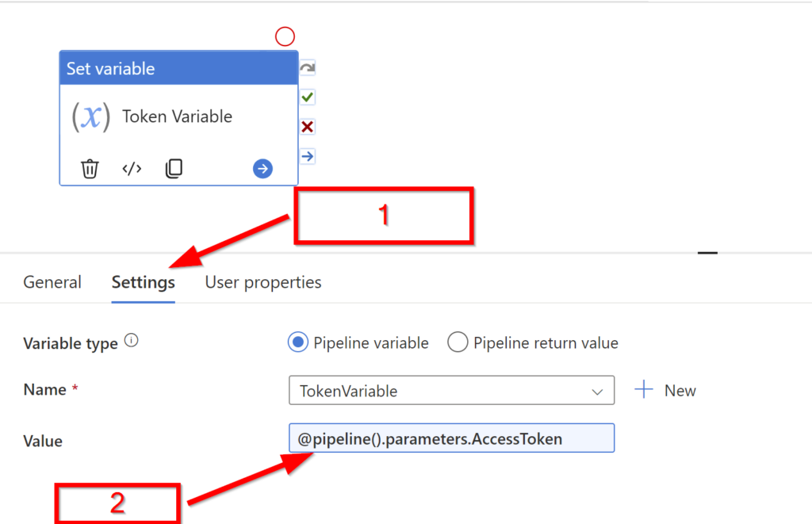812x524 pixels.
Task: Click the Value expression input field
Action: (451, 438)
